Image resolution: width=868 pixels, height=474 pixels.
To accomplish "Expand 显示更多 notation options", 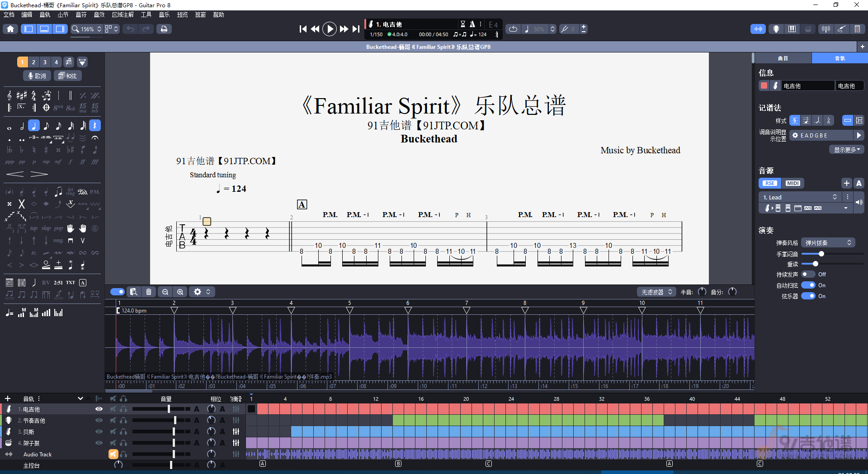I will tap(847, 150).
